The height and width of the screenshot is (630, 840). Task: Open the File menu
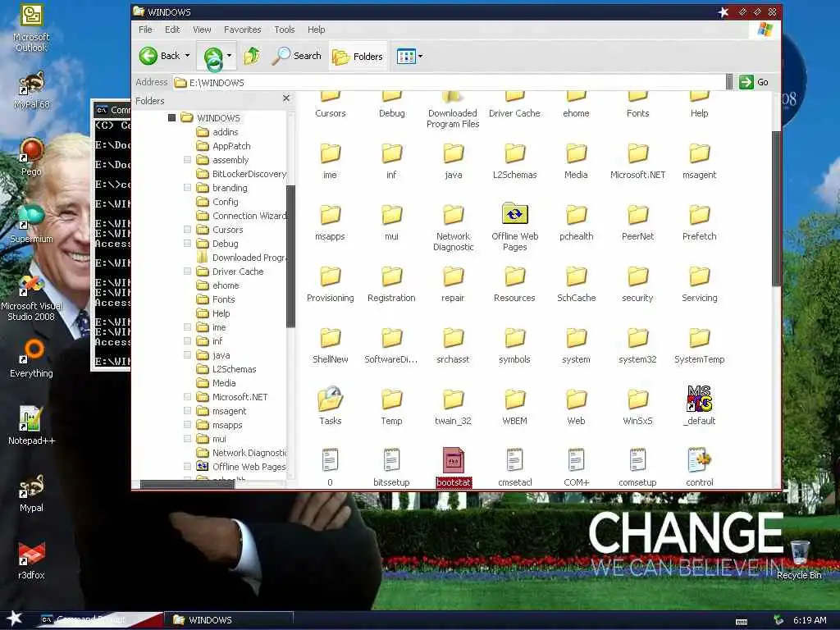point(145,30)
